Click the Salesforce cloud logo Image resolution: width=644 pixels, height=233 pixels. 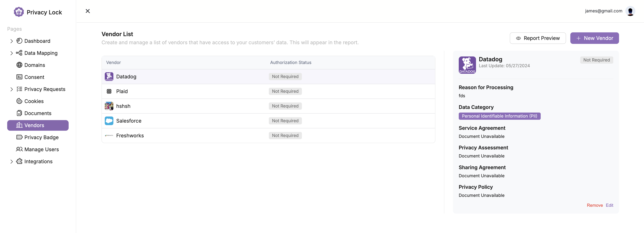109,121
